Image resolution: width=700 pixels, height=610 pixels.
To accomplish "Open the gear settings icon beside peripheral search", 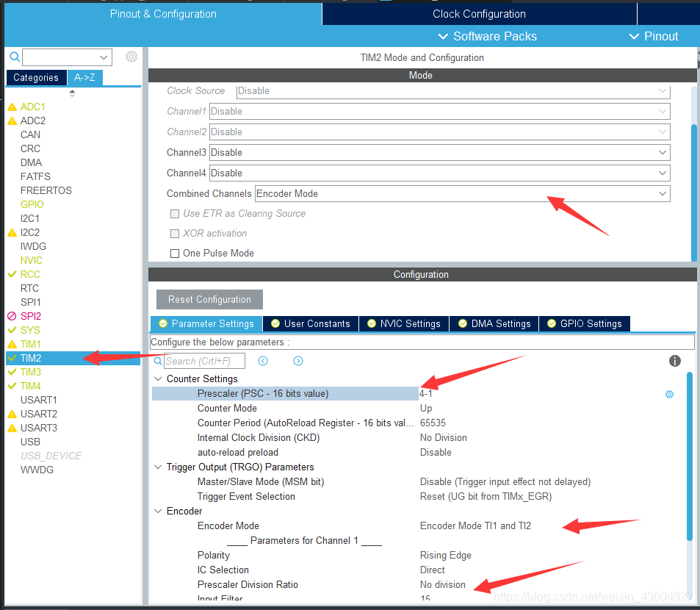I will 131,57.
